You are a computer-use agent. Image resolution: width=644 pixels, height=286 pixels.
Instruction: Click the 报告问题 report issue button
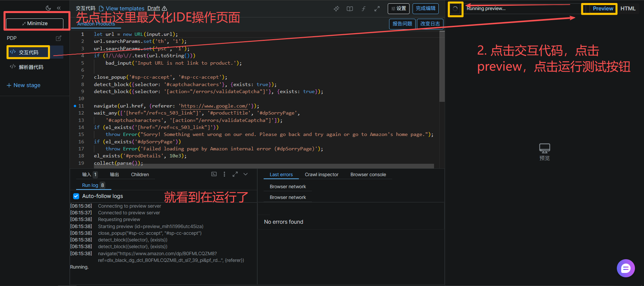[402, 24]
